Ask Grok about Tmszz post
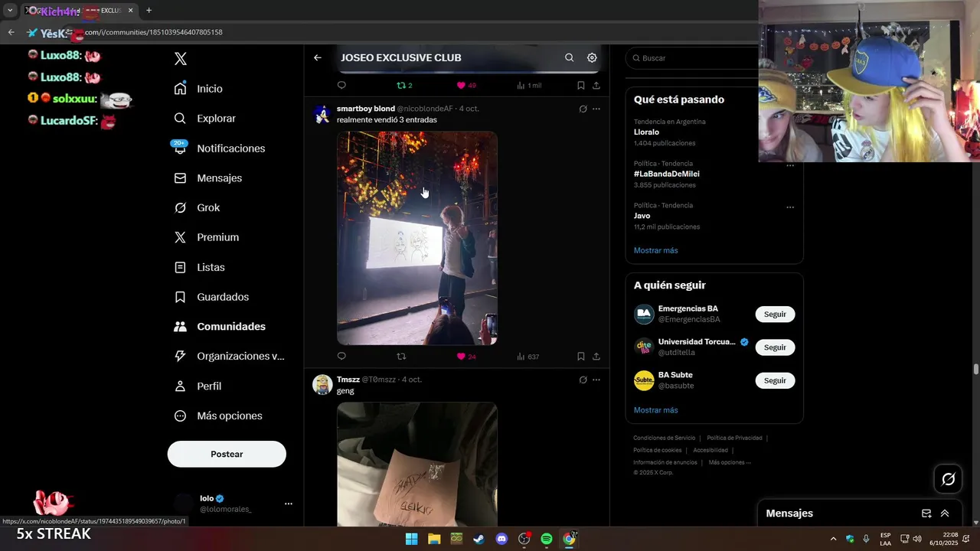The height and width of the screenshot is (551, 980). (x=583, y=380)
